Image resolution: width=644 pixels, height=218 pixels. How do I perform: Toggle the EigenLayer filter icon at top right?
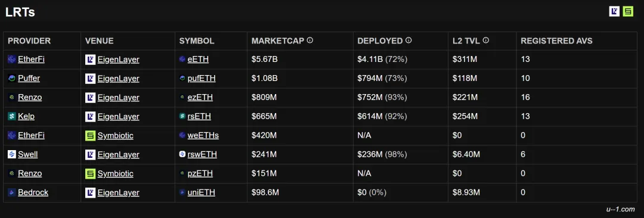click(x=614, y=11)
